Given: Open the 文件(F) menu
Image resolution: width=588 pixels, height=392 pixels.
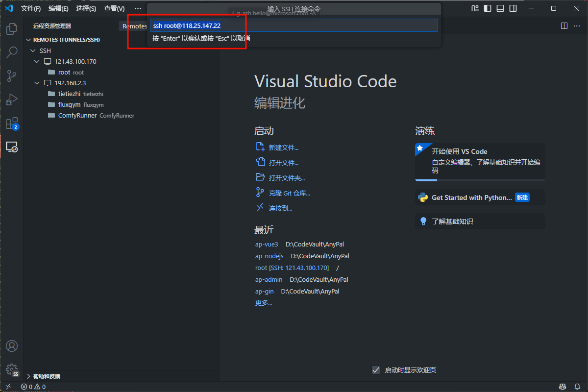Looking at the screenshot, I should 31,9.
